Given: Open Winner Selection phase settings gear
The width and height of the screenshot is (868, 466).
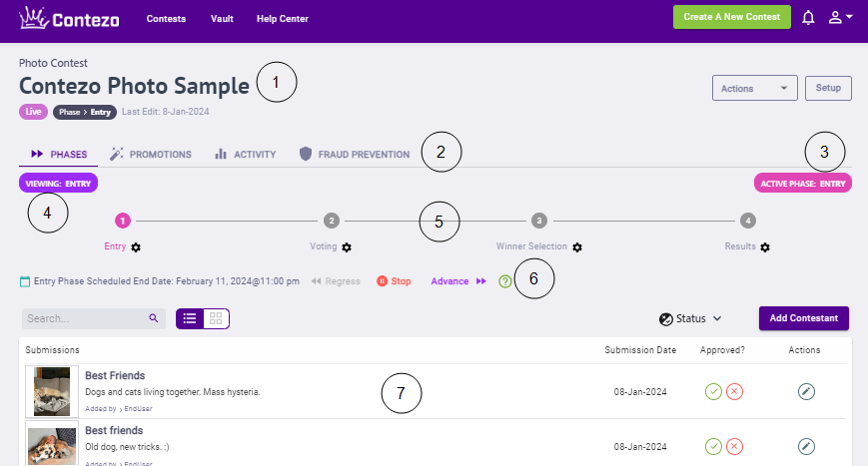Looking at the screenshot, I should 577,247.
